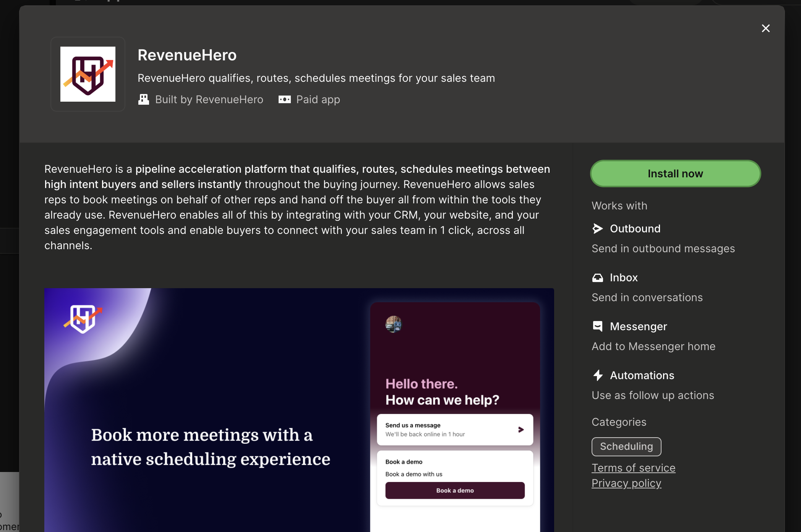Click the Install now button
This screenshot has width=801, height=532.
675,174
